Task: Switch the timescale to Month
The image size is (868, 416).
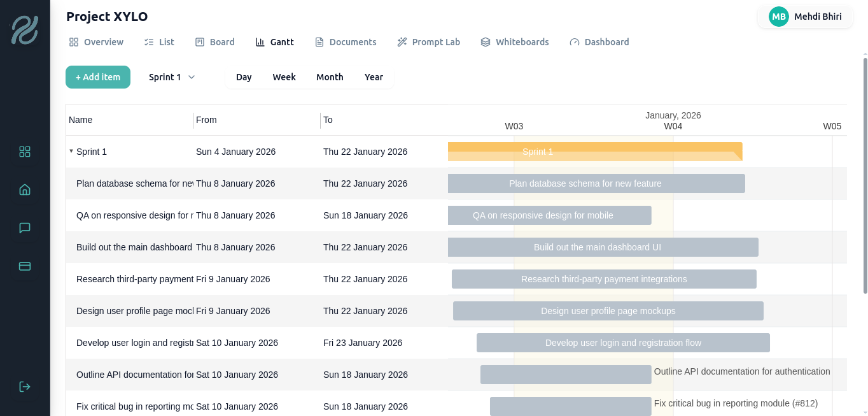Action: coord(330,76)
